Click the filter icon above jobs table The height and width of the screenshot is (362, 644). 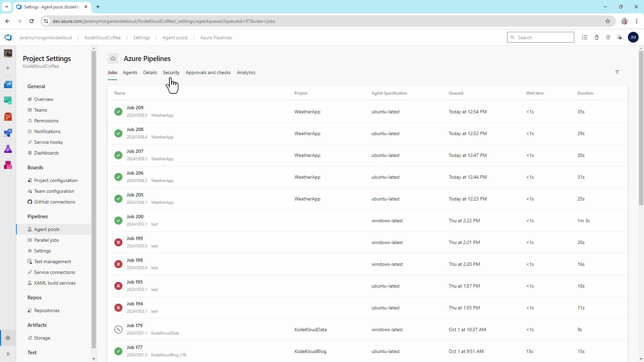pyautogui.click(x=617, y=72)
